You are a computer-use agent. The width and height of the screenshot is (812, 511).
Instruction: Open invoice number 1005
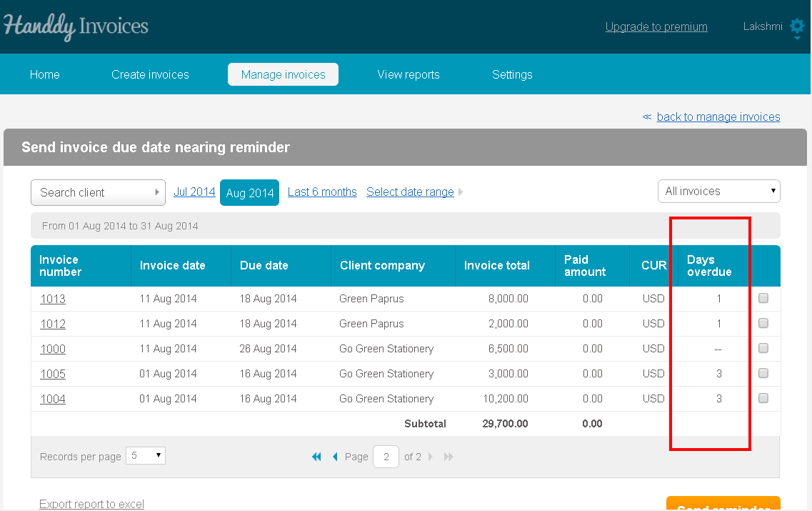click(53, 374)
